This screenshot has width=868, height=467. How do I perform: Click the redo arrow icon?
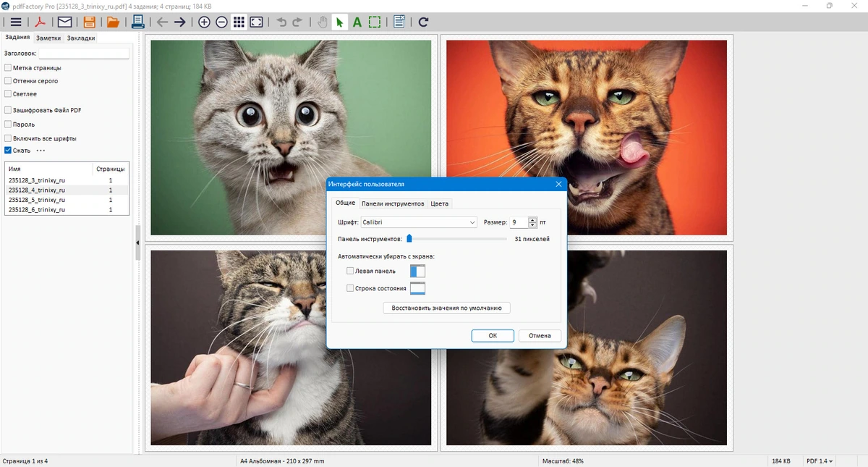[297, 22]
